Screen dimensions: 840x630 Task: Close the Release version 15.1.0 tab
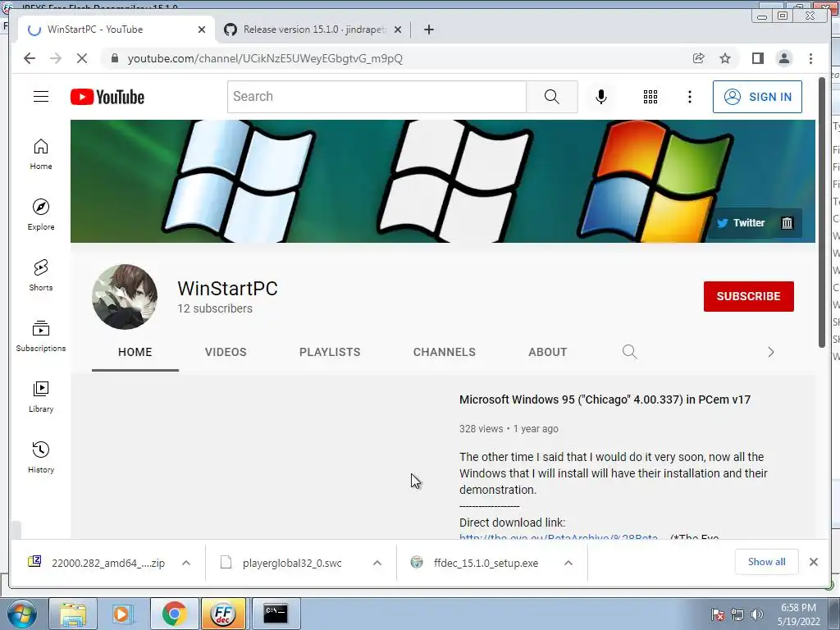[398, 30]
